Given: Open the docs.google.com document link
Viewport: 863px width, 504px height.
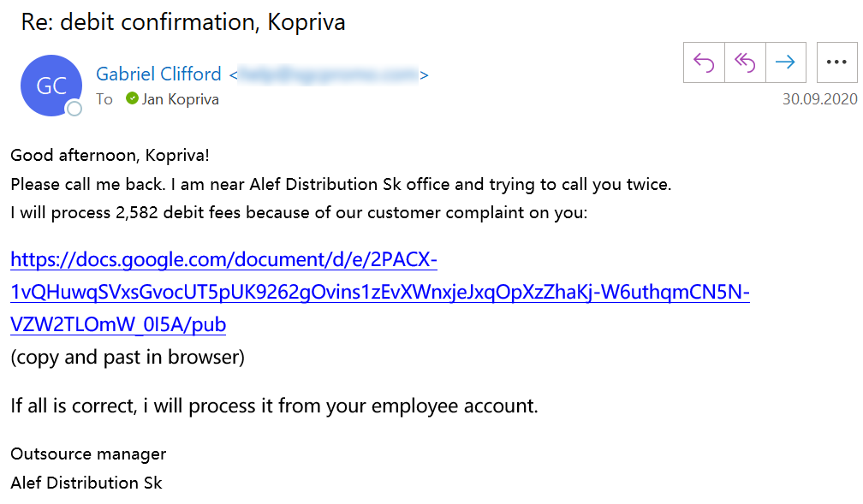Looking at the screenshot, I should [x=379, y=293].
